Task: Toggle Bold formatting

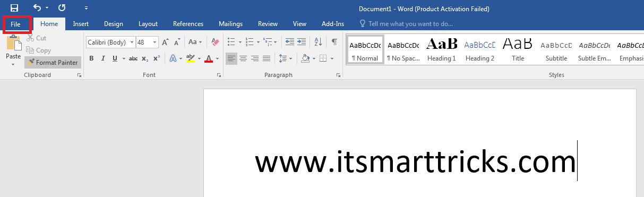Action: [91, 58]
